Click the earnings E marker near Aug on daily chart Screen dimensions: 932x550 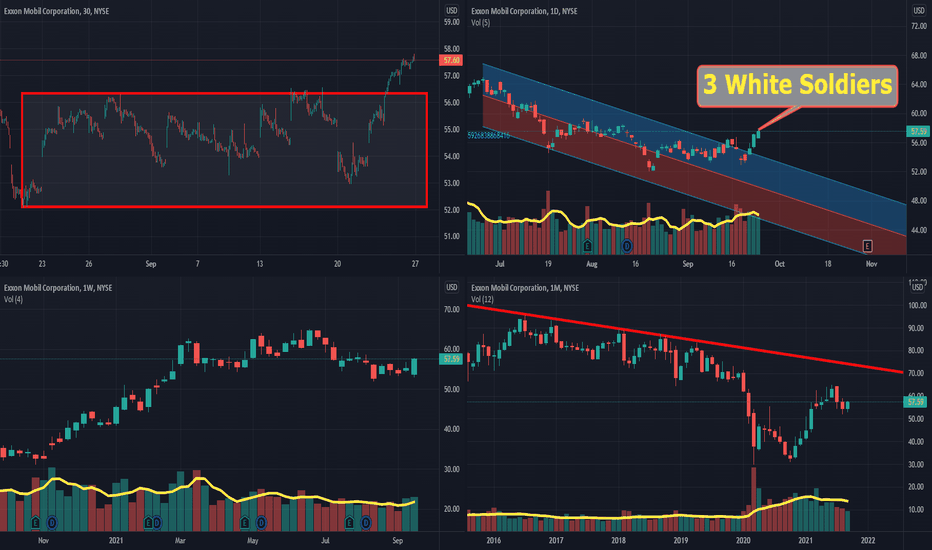587,246
